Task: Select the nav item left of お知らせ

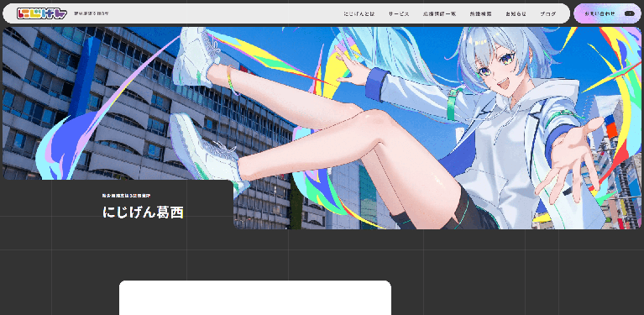Action: tap(480, 14)
